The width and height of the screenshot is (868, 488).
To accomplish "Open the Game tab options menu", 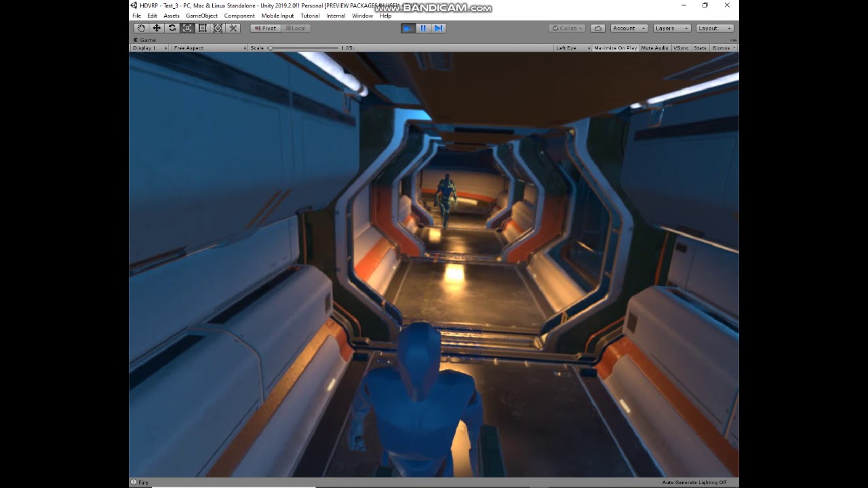I will pyautogui.click(x=733, y=40).
